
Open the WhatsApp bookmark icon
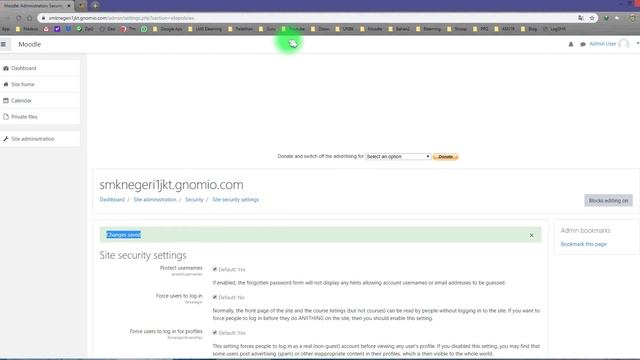[x=144, y=29]
